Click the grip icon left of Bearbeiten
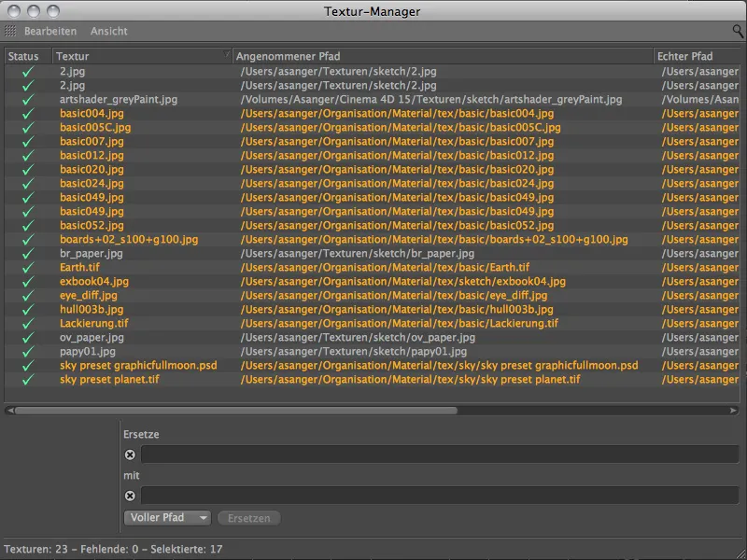Image resolution: width=747 pixels, height=560 pixels. [x=10, y=31]
